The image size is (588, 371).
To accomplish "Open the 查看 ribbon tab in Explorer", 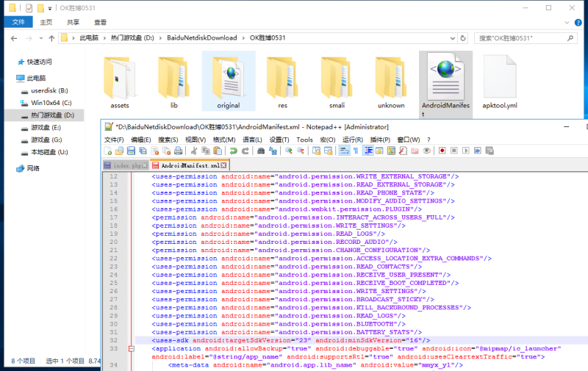I will (x=100, y=22).
